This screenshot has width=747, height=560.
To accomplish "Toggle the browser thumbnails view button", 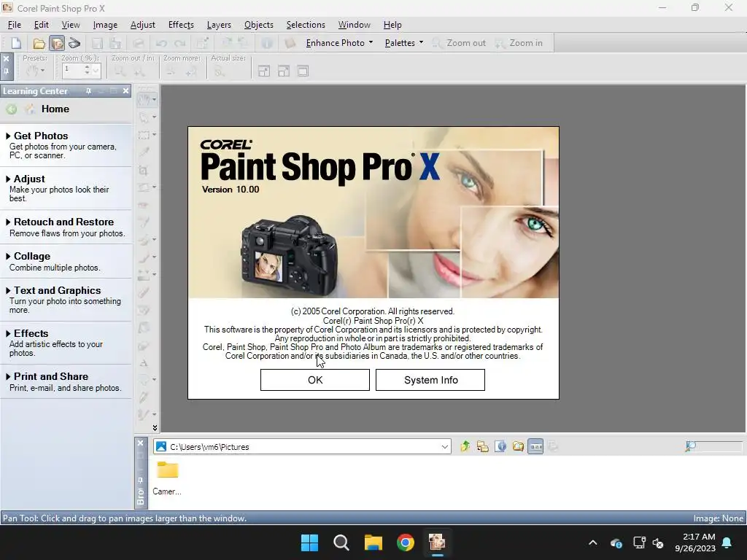I will pyautogui.click(x=535, y=446).
